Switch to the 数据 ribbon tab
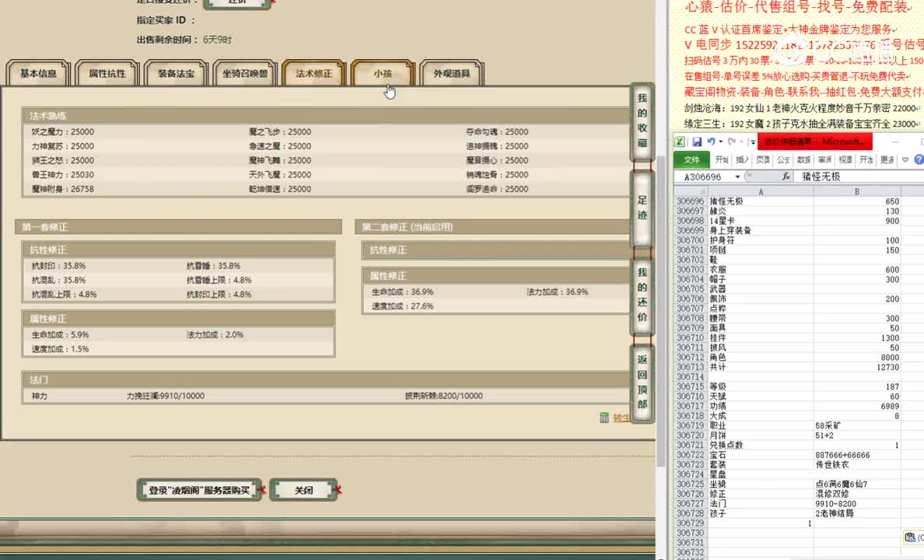Image resolution: width=924 pixels, height=560 pixels. [803, 159]
